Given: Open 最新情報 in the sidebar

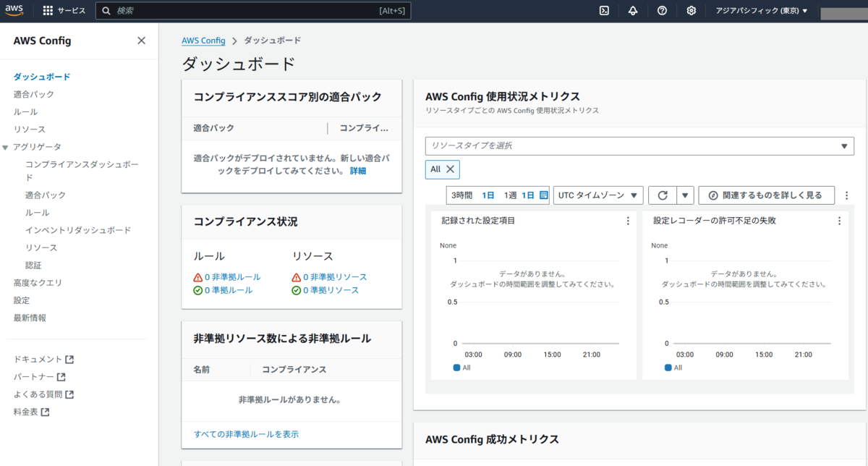Looking at the screenshot, I should click(30, 318).
